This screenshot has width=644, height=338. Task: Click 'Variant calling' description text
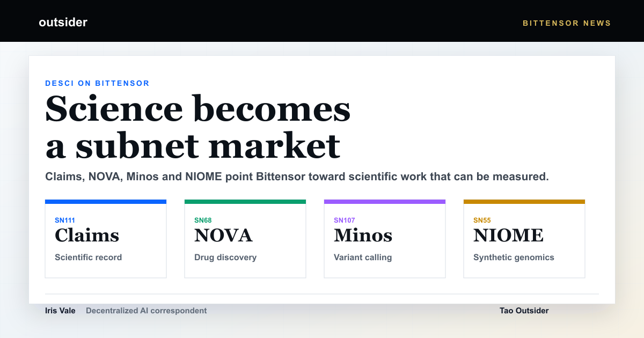click(363, 258)
